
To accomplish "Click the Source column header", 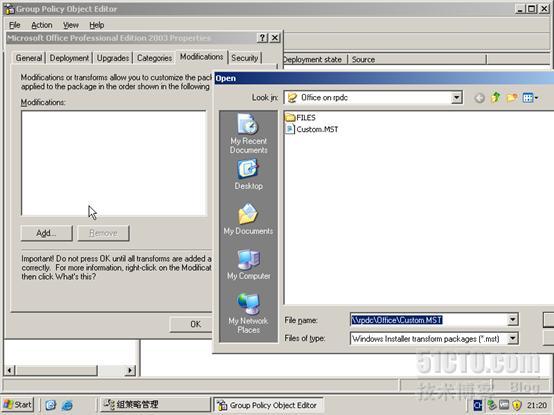I will [x=417, y=59].
